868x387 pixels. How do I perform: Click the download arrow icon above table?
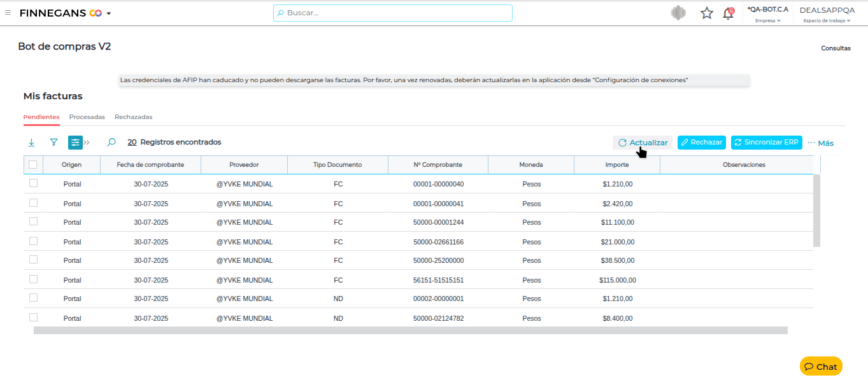pos(32,143)
